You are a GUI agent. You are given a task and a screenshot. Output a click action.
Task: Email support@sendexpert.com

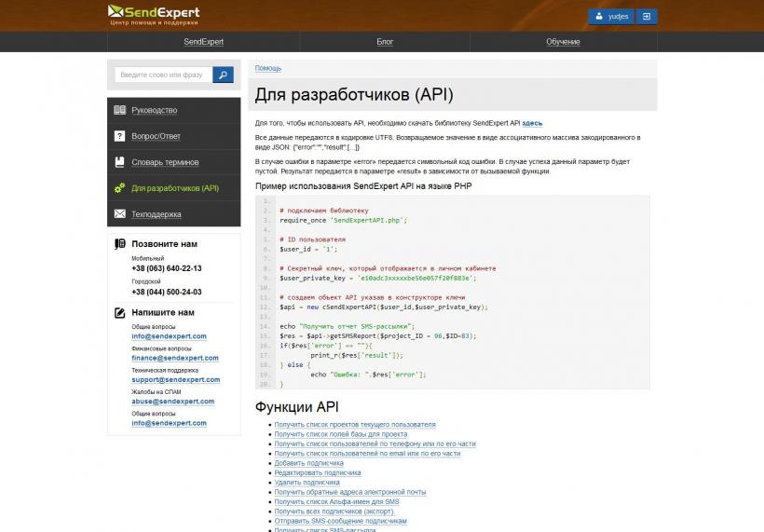(176, 379)
